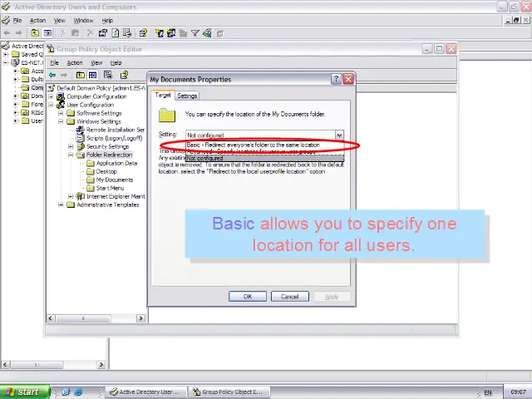This screenshot has width=532, height=399.
Task: Expand the Computer Configuration node
Action: tap(51, 96)
